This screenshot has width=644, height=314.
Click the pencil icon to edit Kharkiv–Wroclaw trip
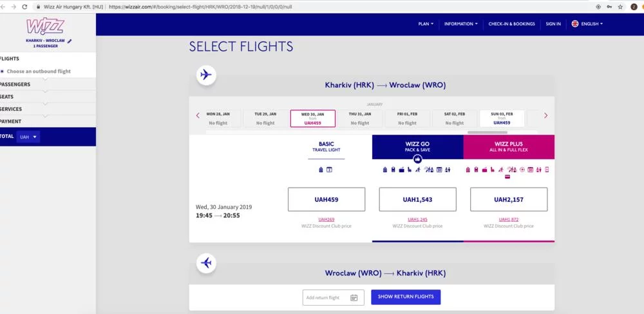[70, 41]
